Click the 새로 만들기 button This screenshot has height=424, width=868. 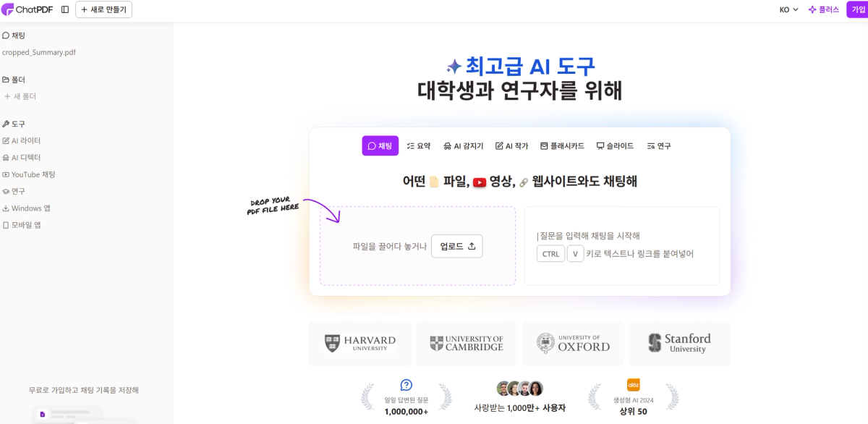click(x=103, y=9)
